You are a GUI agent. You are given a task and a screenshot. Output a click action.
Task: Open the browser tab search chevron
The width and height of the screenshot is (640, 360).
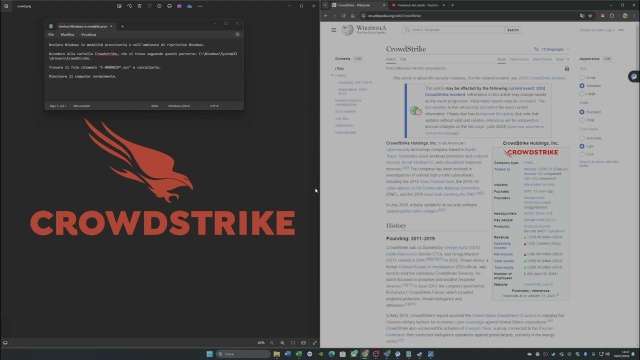click(x=325, y=5)
